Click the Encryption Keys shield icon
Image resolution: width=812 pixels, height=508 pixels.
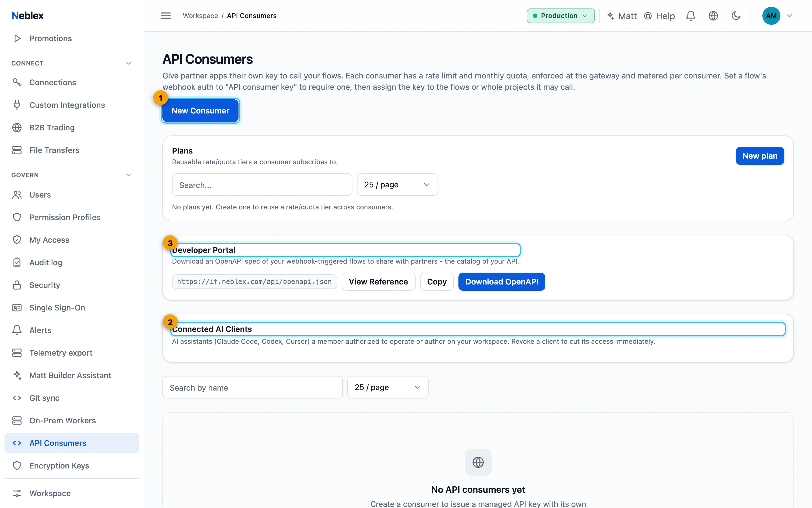click(x=17, y=465)
